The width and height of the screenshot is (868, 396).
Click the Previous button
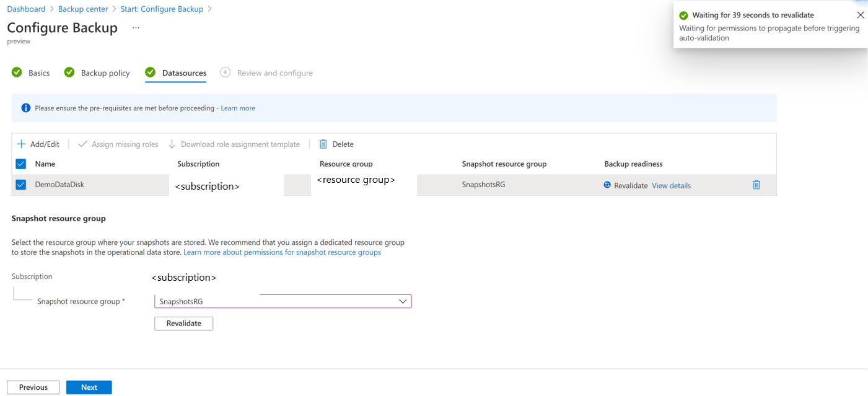(33, 387)
